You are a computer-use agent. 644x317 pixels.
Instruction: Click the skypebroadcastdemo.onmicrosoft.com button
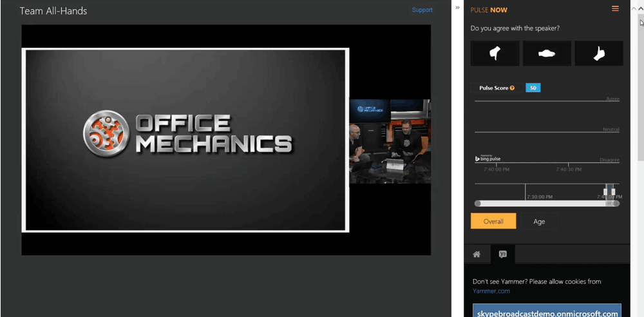(x=546, y=312)
